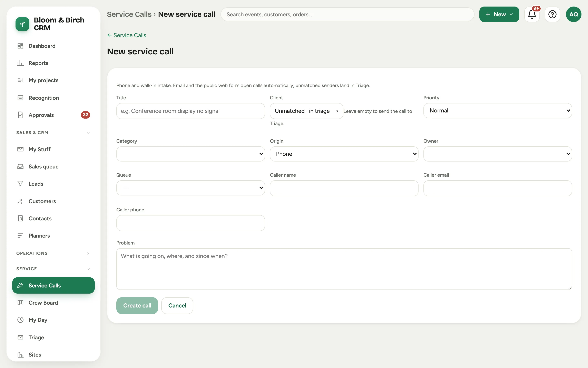Open Planners page in sidebar
588x368 pixels.
pos(53,236)
